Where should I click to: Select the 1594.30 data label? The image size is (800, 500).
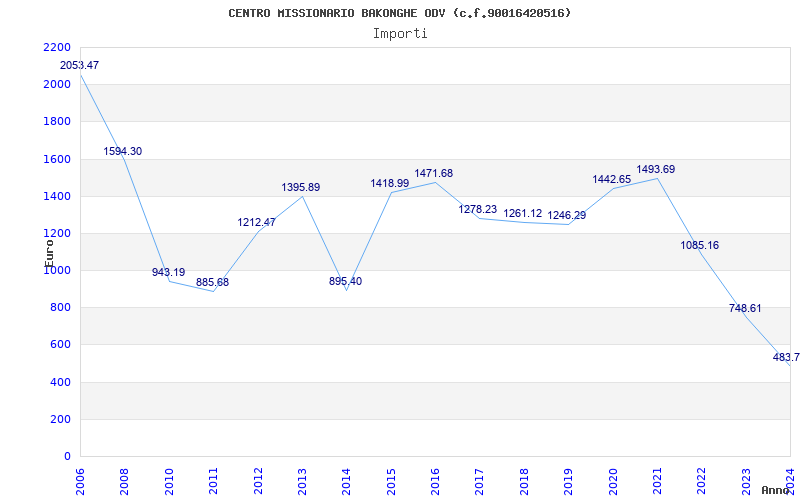(122, 151)
